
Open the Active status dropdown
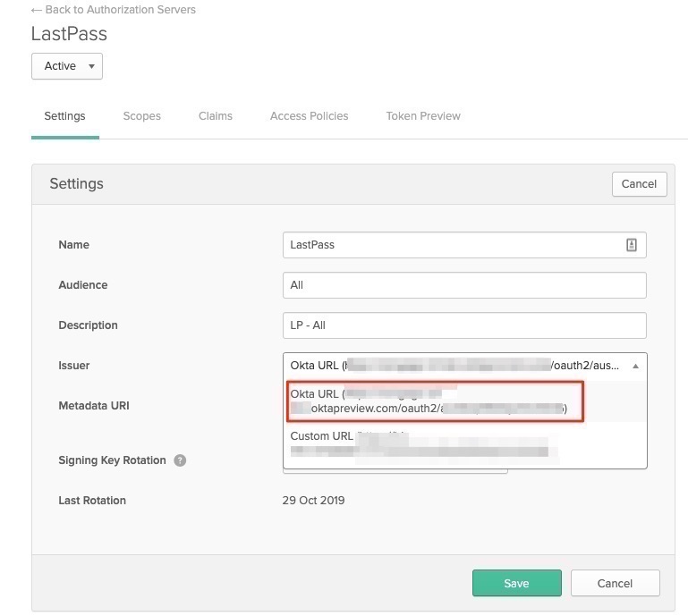(x=67, y=66)
